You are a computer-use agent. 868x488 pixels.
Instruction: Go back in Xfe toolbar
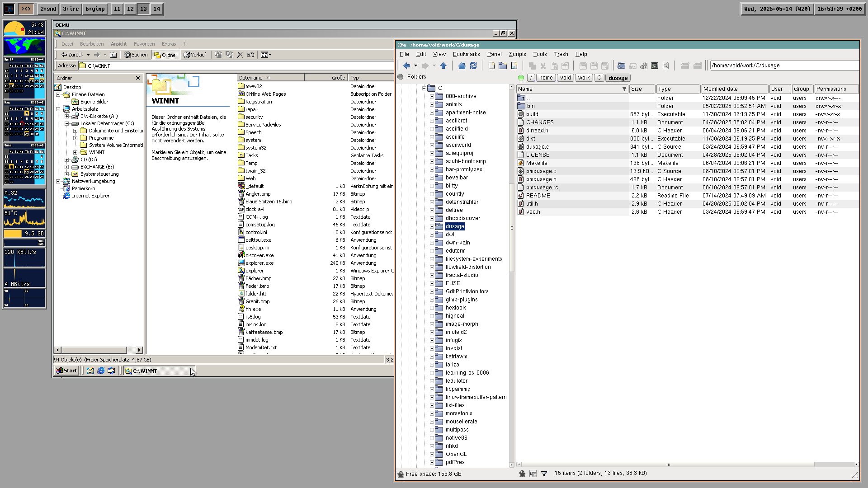coord(406,66)
